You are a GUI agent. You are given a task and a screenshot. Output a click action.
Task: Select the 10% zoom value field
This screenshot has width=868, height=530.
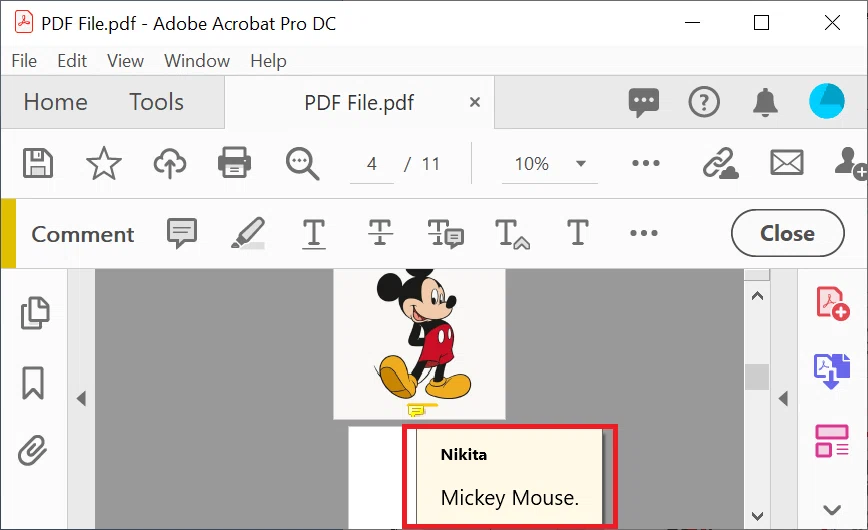click(x=532, y=164)
